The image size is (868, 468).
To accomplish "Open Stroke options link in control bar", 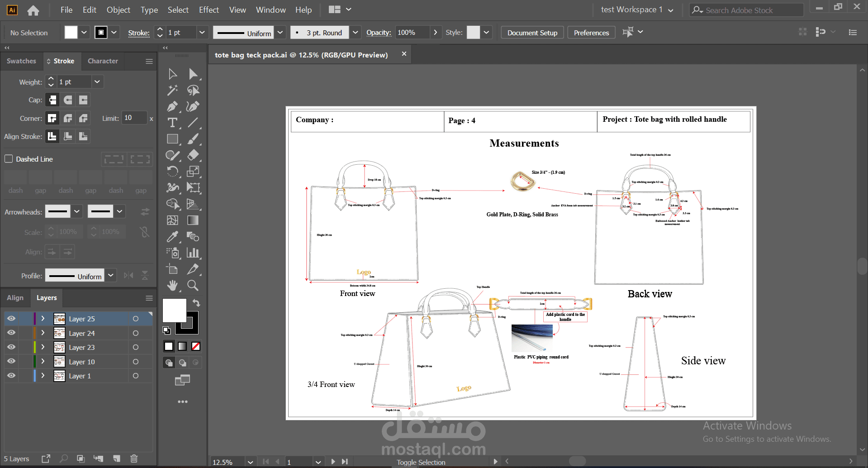I will coord(139,33).
